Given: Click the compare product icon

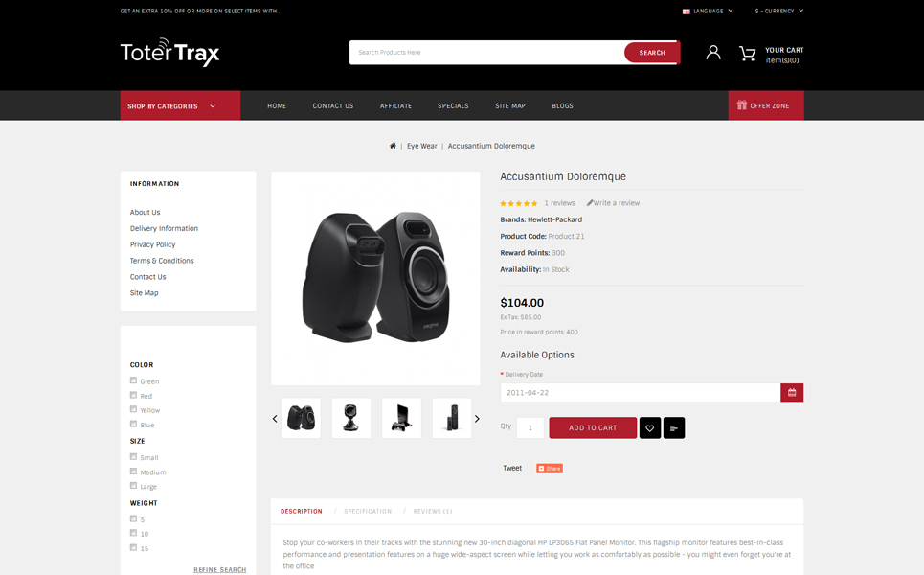Looking at the screenshot, I should (673, 428).
